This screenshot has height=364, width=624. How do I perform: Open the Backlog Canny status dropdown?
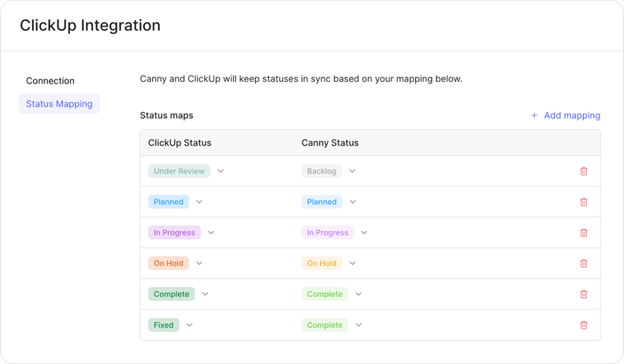352,171
